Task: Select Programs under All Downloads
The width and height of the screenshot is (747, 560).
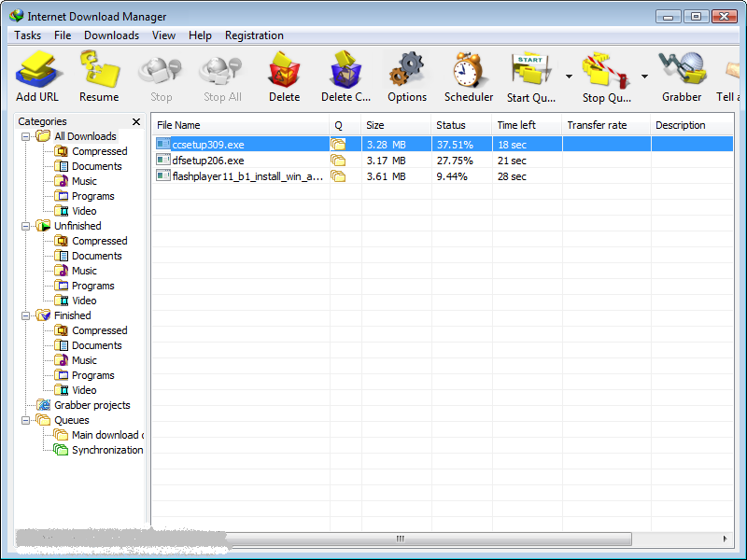Action: tap(92, 196)
